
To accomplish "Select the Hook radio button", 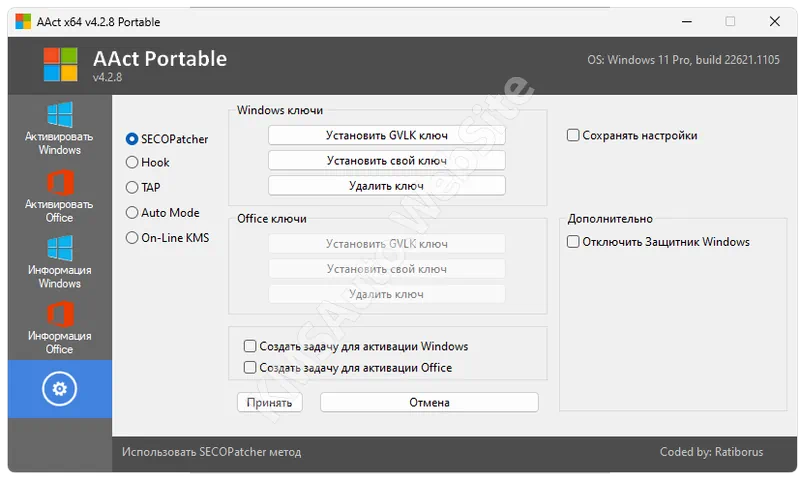I will point(132,162).
